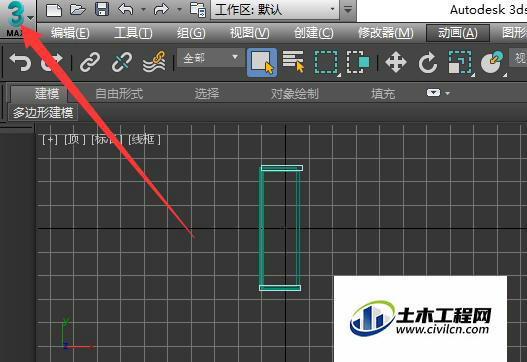Open the 编辑(E) menu
Image resolution: width=527 pixels, height=362 pixels.
coord(70,33)
